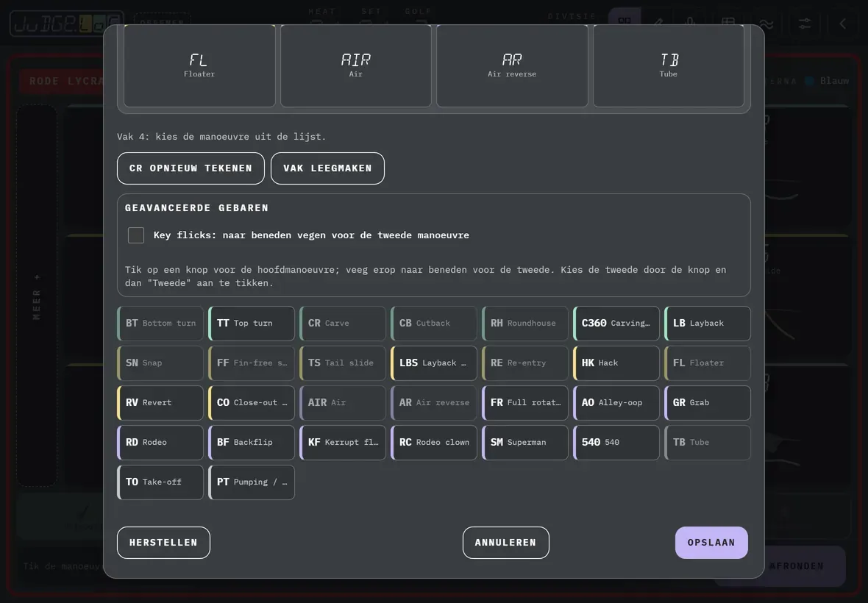This screenshot has height=603, width=868.
Task: Select the FR Full rotation manoeuvre
Action: [525, 403]
